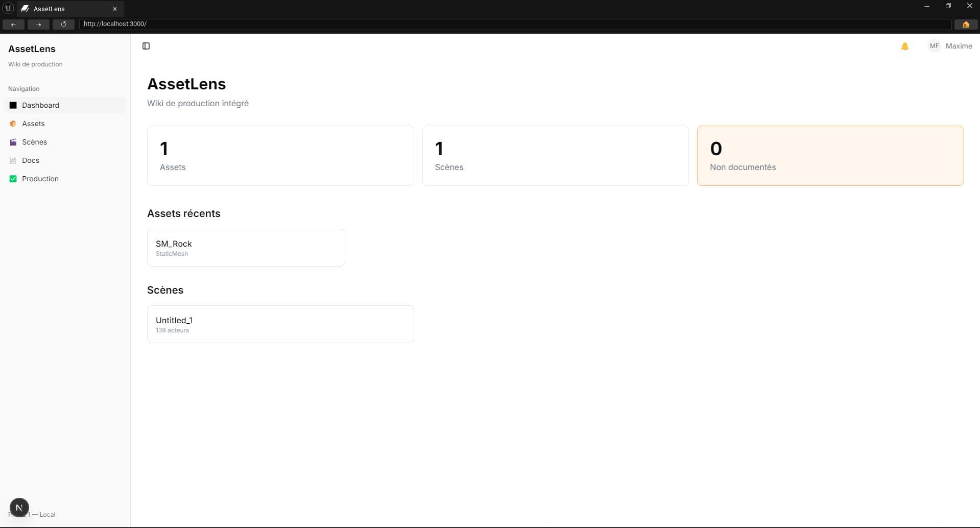Close the AssetLens browser tab
980x528 pixels.
point(115,9)
